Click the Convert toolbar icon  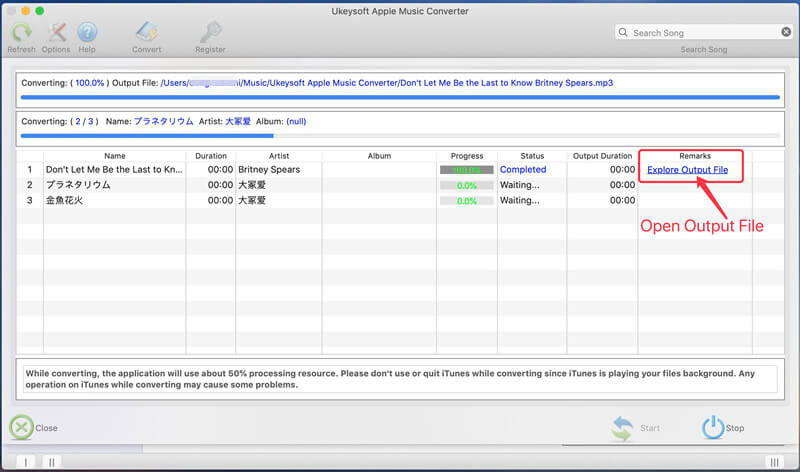coord(146,32)
